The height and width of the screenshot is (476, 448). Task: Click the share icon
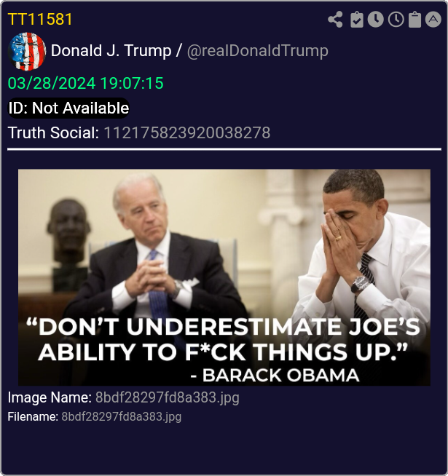pos(336,20)
